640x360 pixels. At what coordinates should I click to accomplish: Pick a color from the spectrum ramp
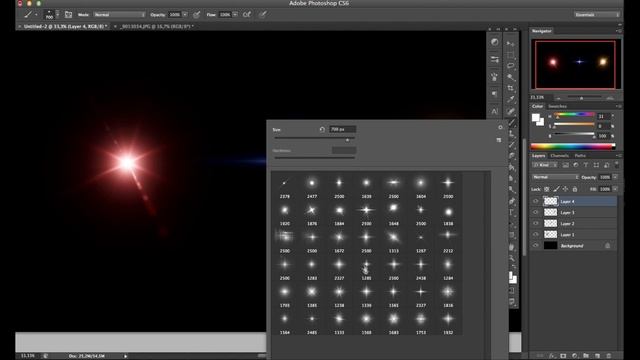[x=573, y=146]
